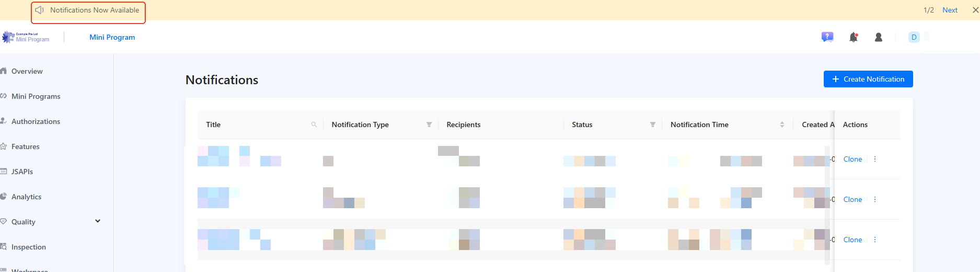
Task: Click Next in the announcement banner
Action: click(x=950, y=10)
